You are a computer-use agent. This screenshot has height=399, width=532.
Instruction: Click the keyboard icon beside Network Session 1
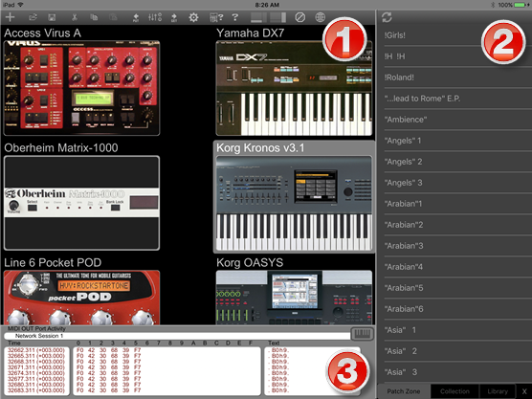[x=362, y=334]
